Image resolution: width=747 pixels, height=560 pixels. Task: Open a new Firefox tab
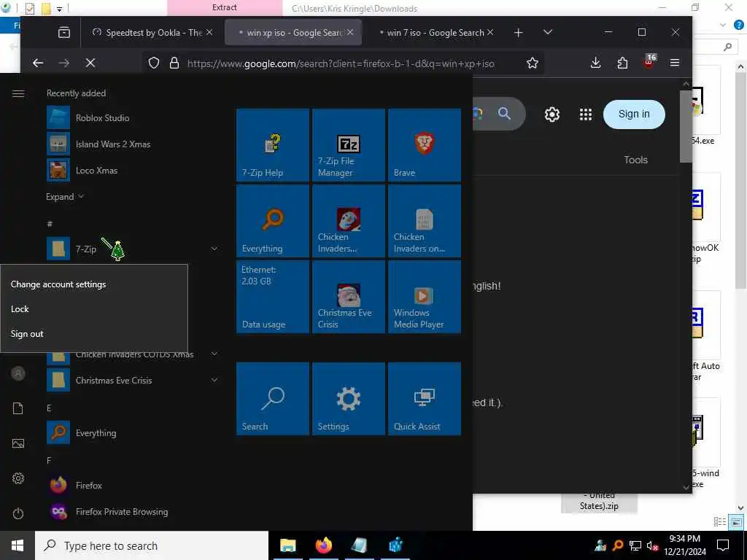[519, 32]
